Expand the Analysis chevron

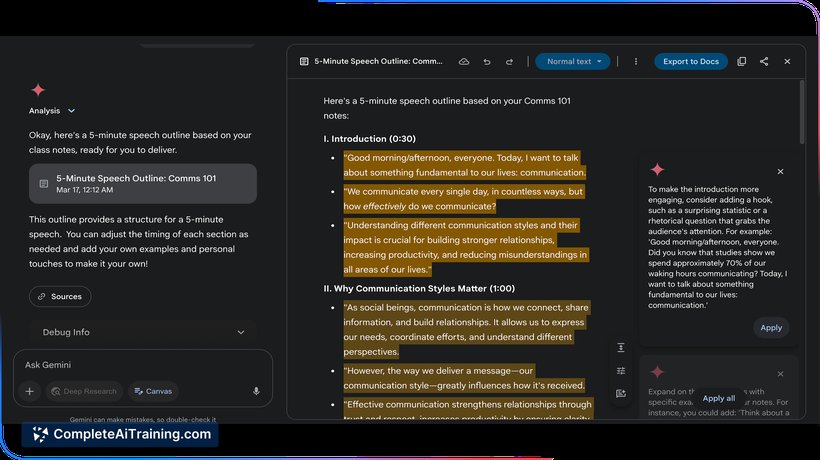point(72,111)
